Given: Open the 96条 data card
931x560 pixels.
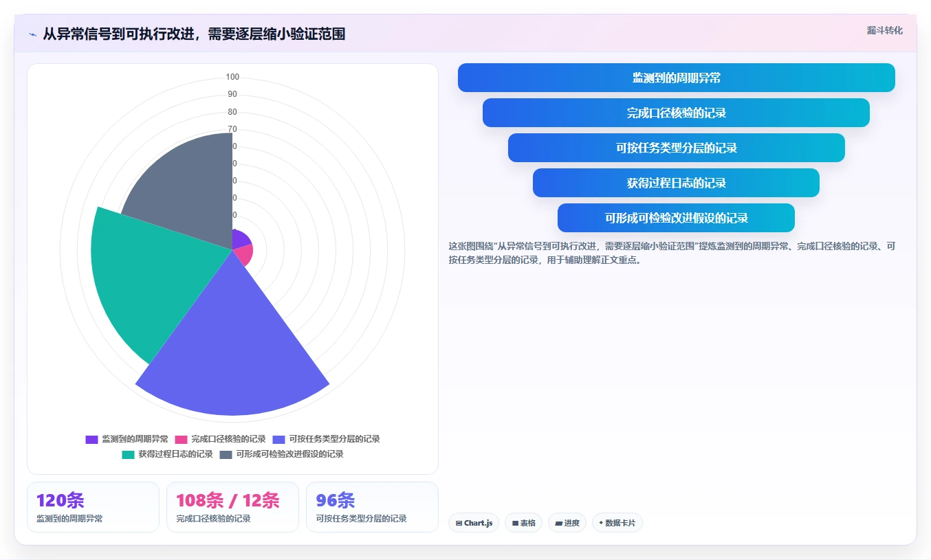Looking at the screenshot, I should tap(372, 507).
